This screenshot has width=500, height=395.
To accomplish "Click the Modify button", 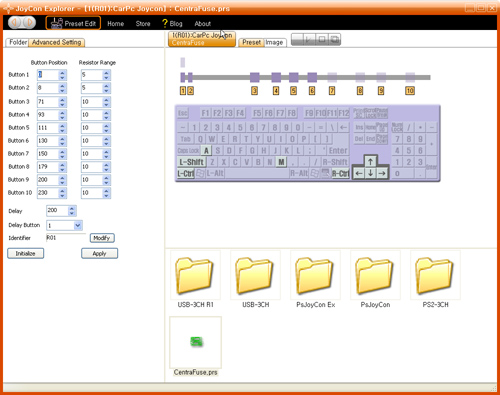I will (102, 238).
